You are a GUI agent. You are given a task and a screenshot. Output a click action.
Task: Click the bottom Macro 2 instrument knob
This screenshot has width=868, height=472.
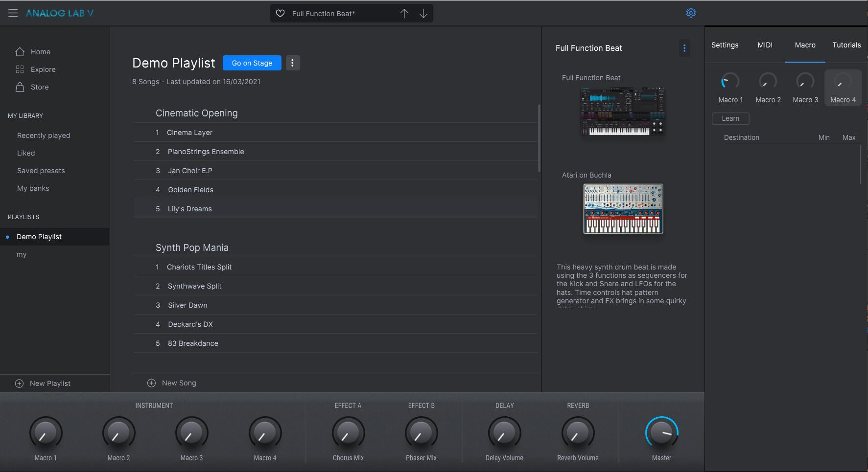point(118,433)
